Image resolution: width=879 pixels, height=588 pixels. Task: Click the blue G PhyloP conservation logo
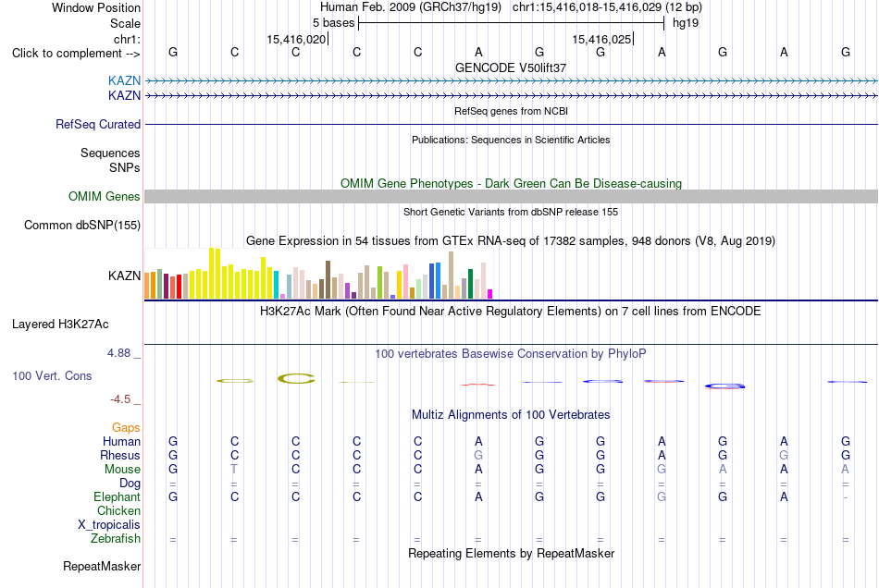point(724,386)
